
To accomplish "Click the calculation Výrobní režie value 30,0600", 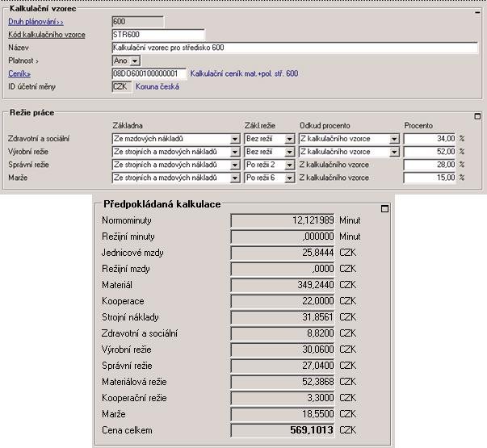I will click(283, 350).
